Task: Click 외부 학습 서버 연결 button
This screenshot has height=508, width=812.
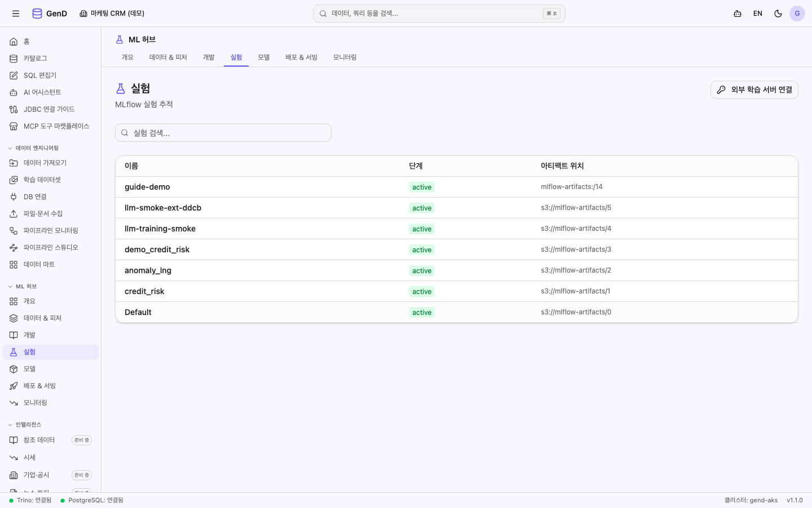Action: coord(754,90)
